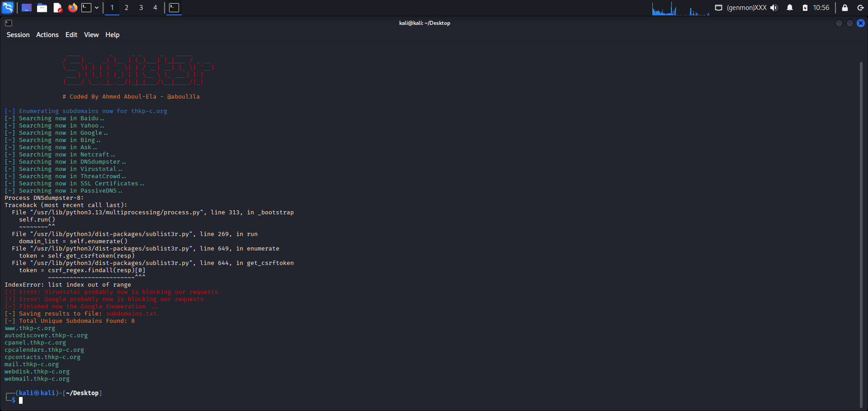Open the Actions menu

coord(47,35)
